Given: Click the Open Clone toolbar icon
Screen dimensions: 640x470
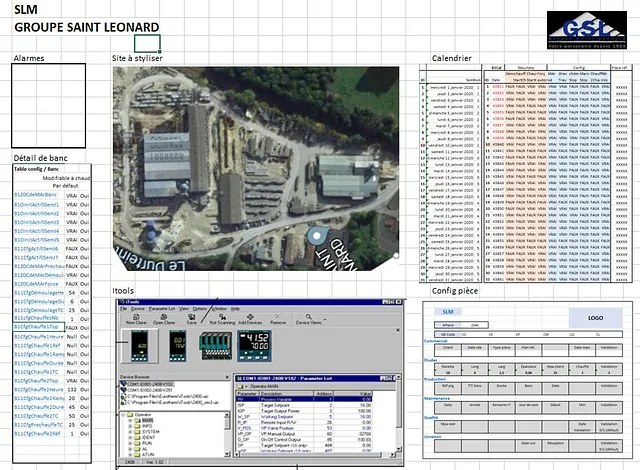Looking at the screenshot, I should [165, 319].
